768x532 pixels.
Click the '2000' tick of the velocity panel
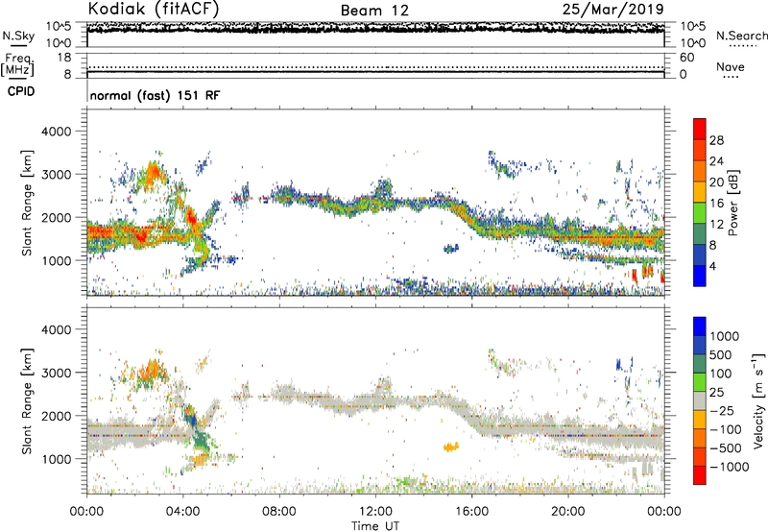(56, 416)
